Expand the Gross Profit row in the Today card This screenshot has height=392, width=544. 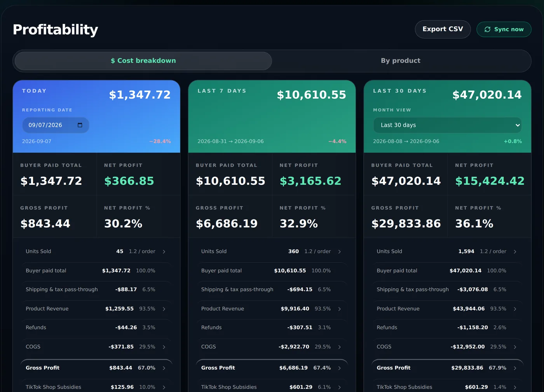96,368
